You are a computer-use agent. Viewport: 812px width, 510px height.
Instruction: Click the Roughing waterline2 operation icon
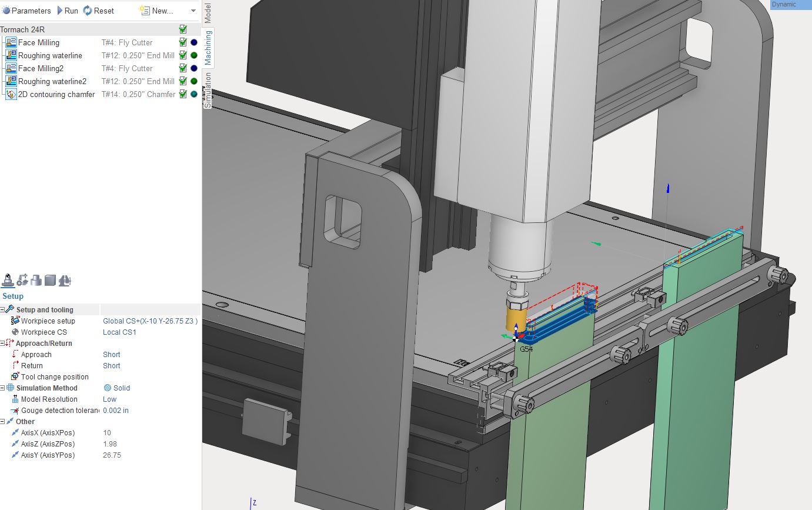[11, 81]
